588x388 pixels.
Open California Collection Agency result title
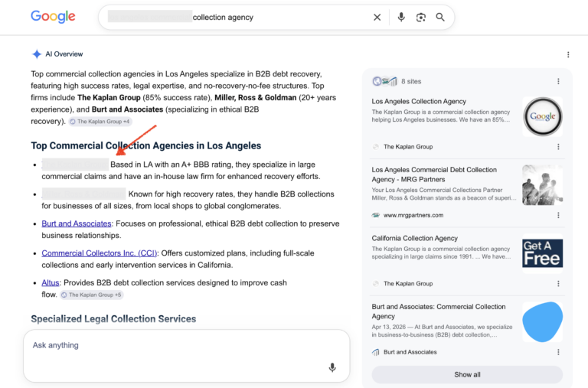coord(415,238)
